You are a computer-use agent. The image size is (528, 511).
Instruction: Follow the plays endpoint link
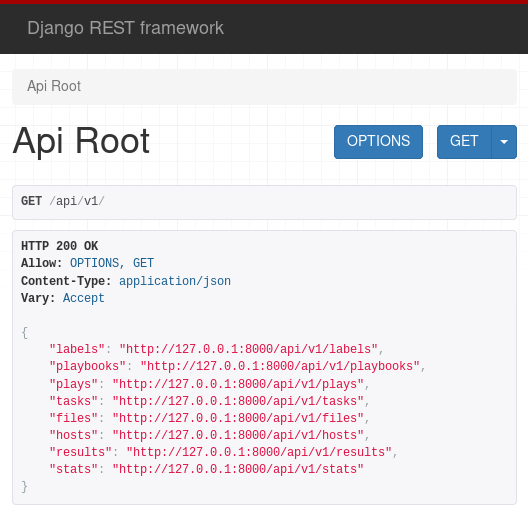click(238, 384)
